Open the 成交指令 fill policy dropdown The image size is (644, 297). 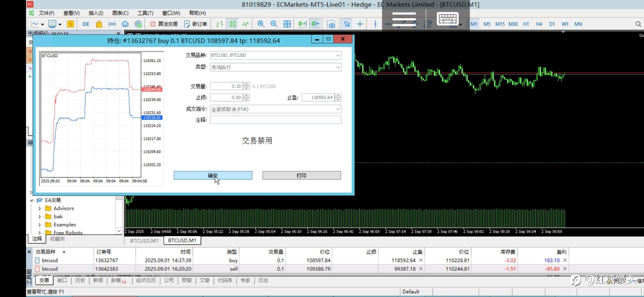(x=276, y=109)
